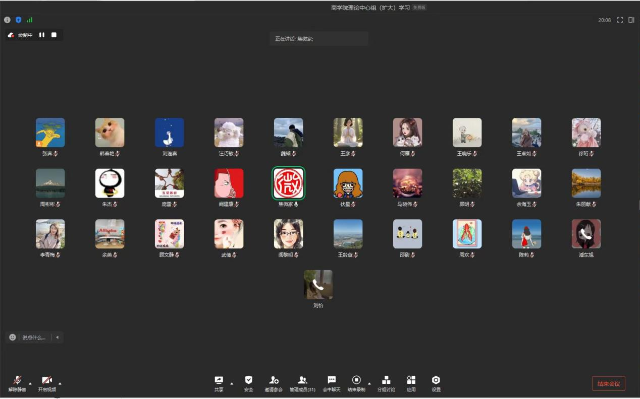Select participant with orange-haired glasses cartoon avatar
The width and height of the screenshot is (640, 399).
click(x=348, y=183)
